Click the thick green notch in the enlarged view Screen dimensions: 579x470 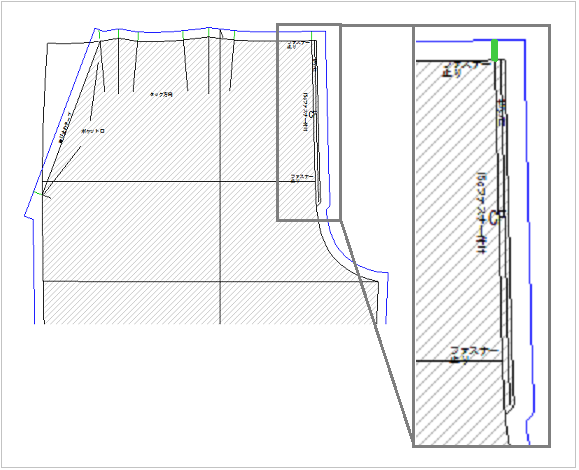point(494,51)
